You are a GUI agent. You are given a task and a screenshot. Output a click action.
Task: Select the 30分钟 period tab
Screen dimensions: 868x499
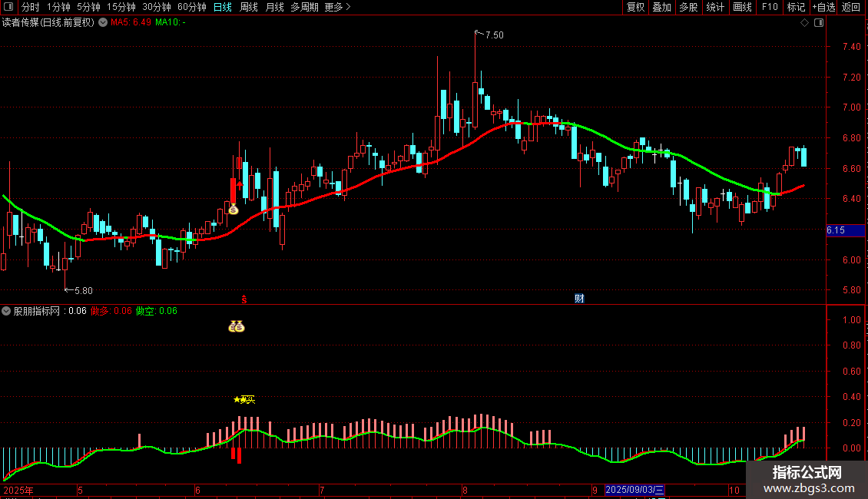pos(157,7)
